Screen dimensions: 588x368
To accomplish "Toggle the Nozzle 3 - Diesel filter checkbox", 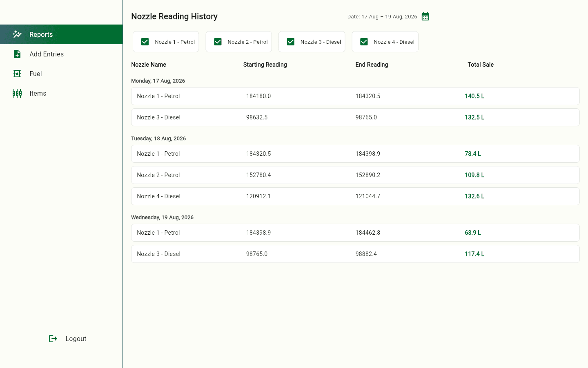I will 291,42.
